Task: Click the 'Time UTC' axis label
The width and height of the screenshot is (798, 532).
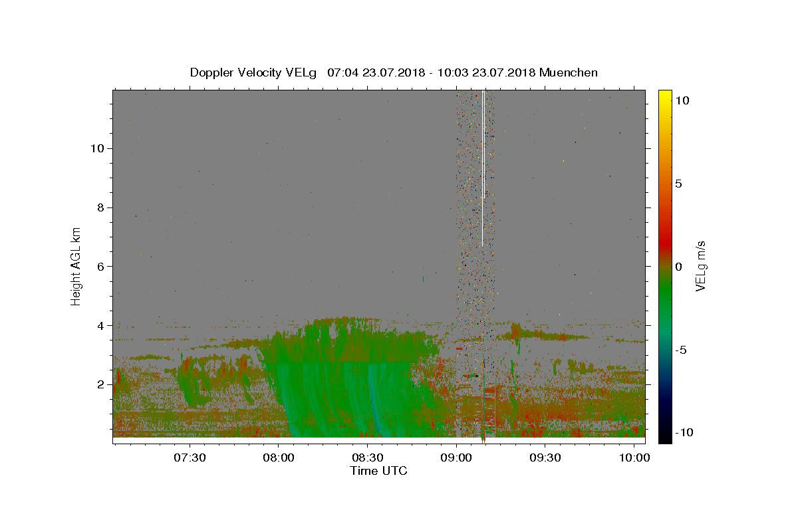Action: click(378, 471)
